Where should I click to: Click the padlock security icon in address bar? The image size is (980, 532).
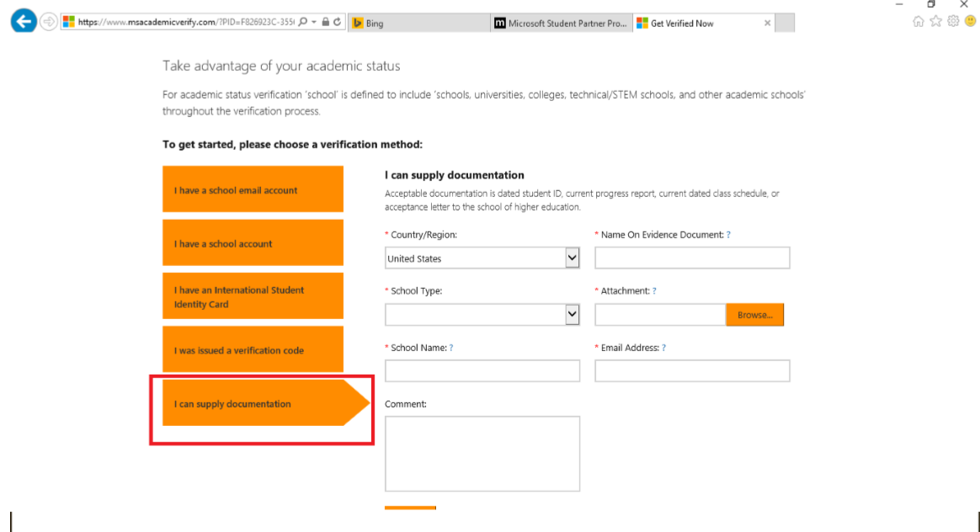pyautogui.click(x=326, y=23)
